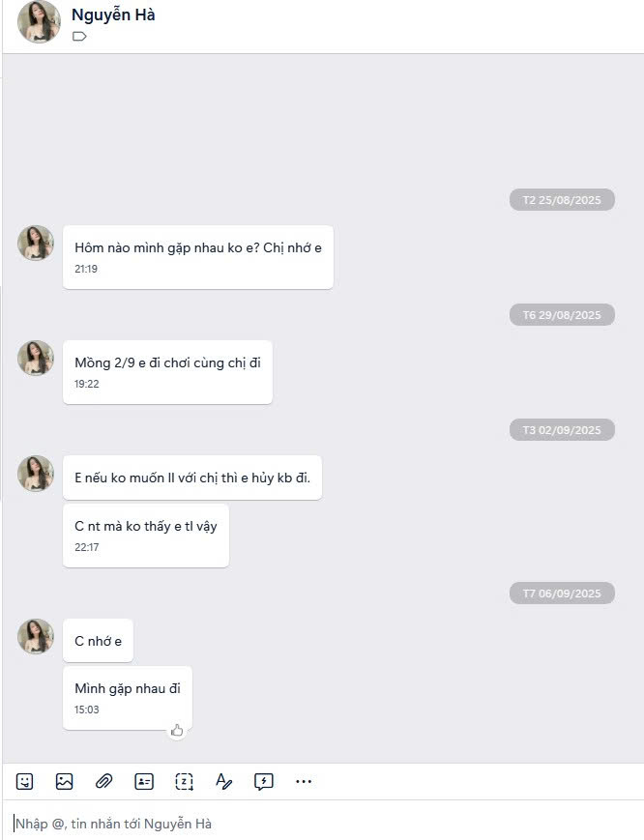Click the "C nhớ e" message bubble
The height and width of the screenshot is (840, 644).
click(x=98, y=641)
